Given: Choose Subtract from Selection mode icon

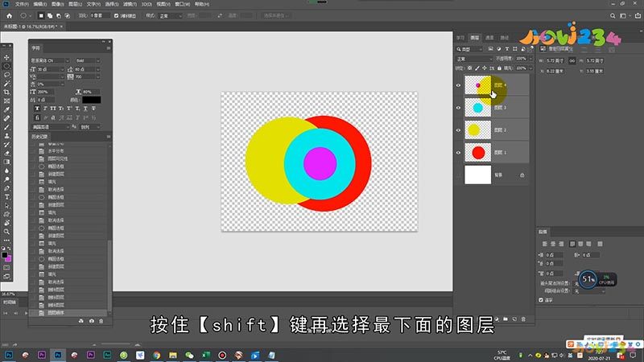Looking at the screenshot, I should tap(58, 15).
